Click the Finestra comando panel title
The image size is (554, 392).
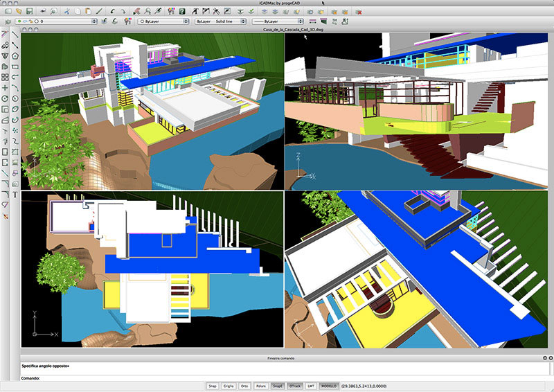(281, 358)
